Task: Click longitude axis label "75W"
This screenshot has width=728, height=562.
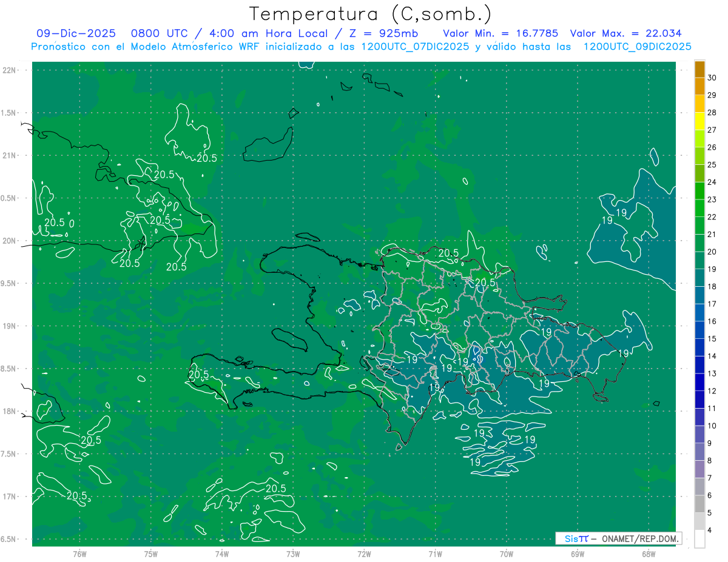Action: [x=150, y=554]
